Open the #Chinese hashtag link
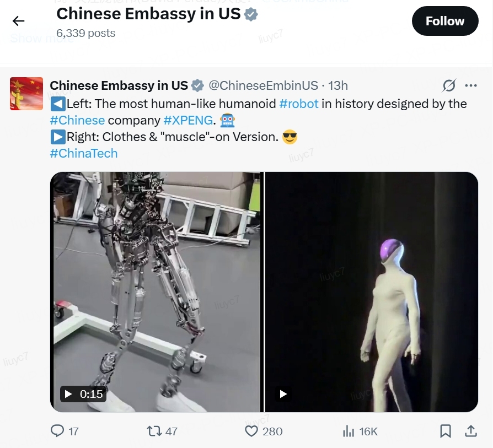This screenshot has height=448, width=493. pos(77,120)
